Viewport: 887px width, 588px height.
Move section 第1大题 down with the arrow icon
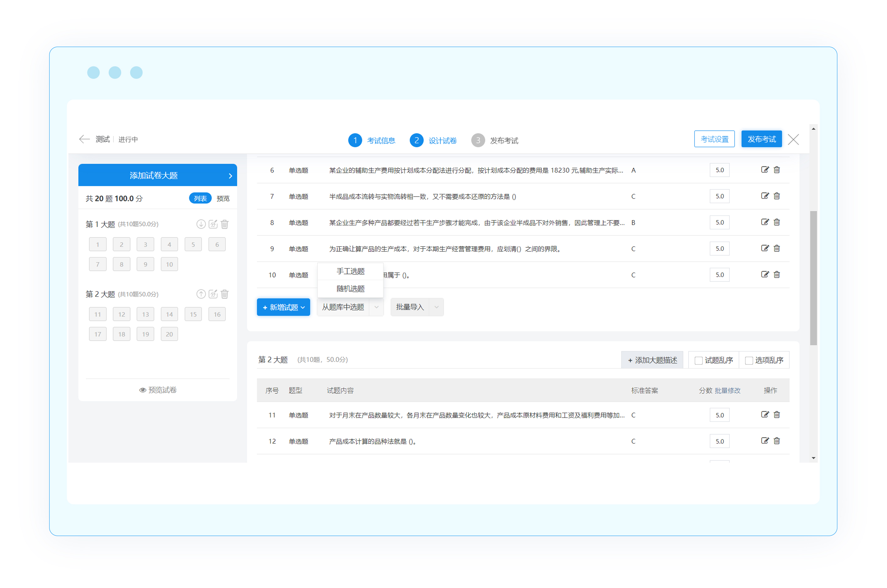(x=201, y=224)
